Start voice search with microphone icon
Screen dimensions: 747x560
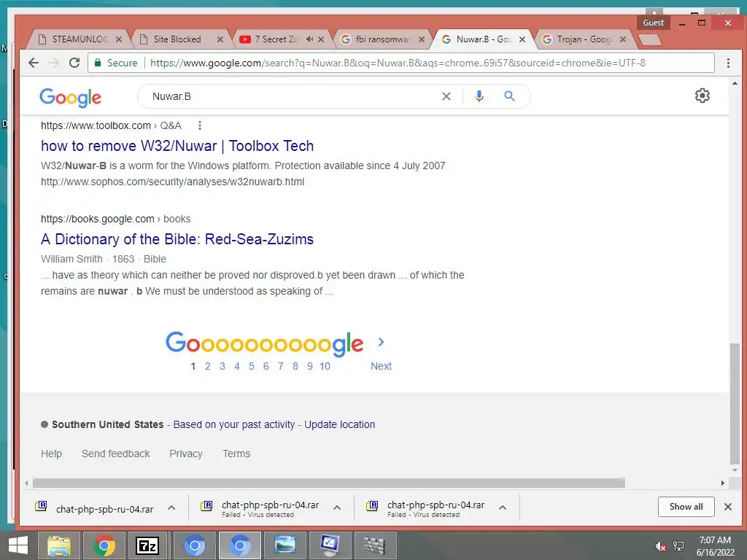pos(479,96)
